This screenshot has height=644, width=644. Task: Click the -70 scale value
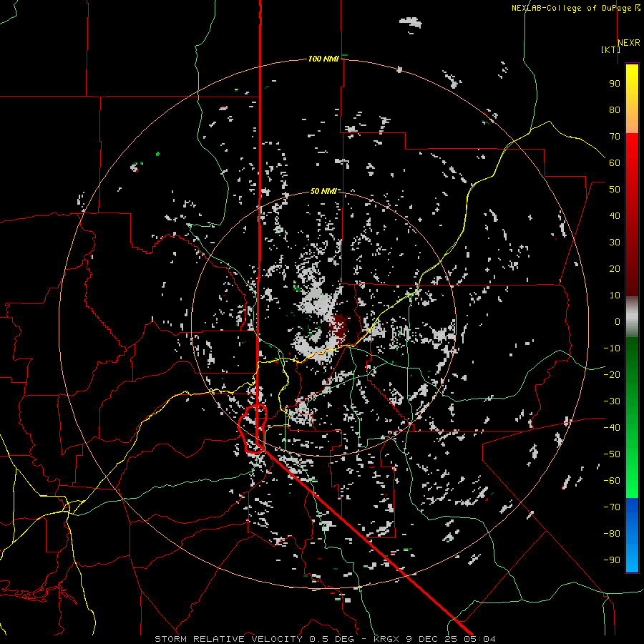(x=612, y=507)
